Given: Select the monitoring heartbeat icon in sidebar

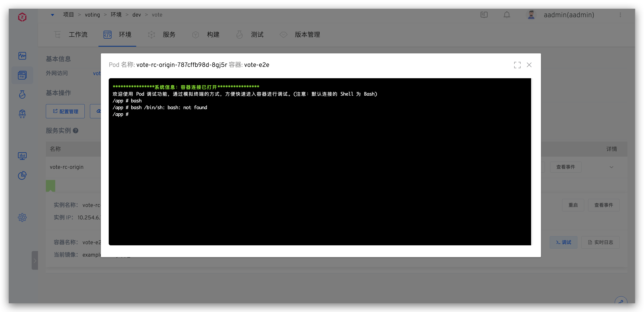Looking at the screenshot, I should coord(22,56).
